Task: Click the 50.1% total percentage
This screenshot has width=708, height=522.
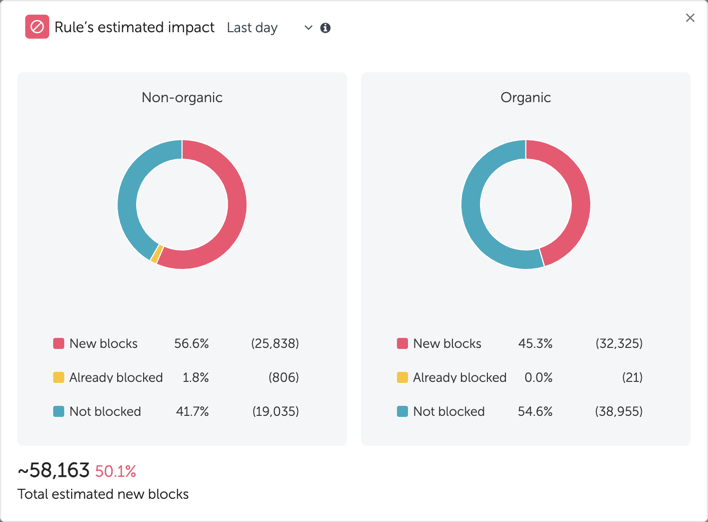Action: click(x=116, y=471)
